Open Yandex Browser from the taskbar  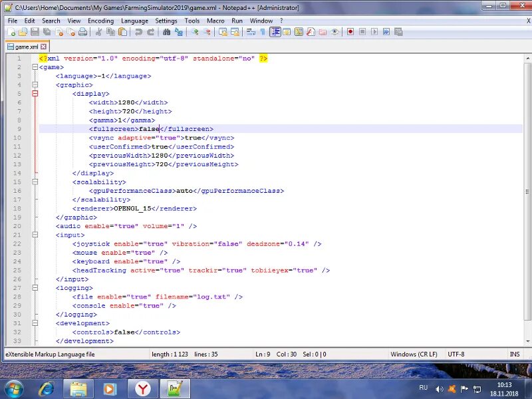(x=143, y=389)
